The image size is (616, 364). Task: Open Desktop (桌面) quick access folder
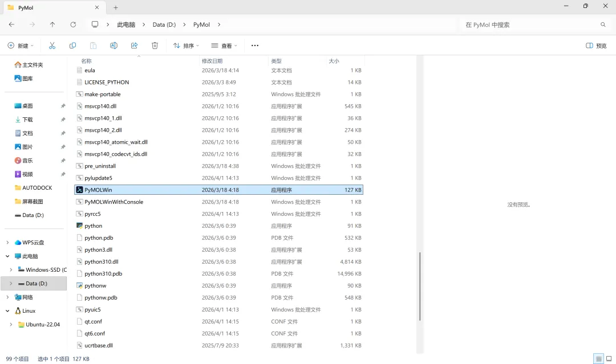pos(23,106)
